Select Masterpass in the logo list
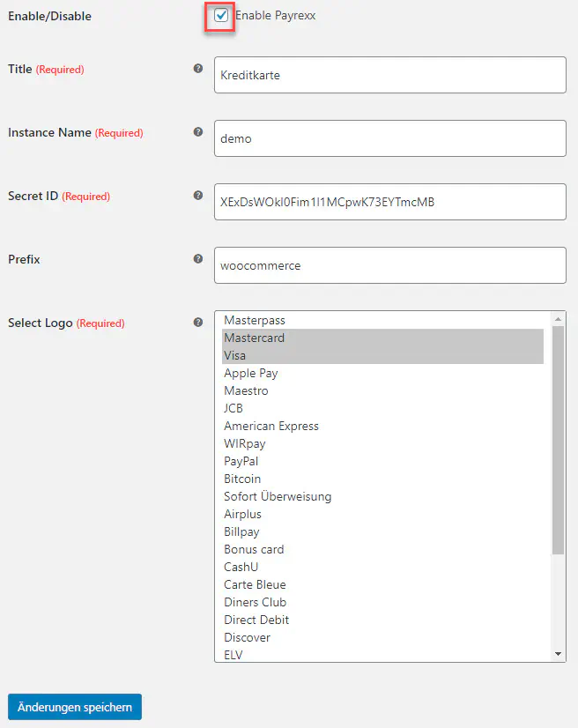The height and width of the screenshot is (728, 578). point(255,320)
